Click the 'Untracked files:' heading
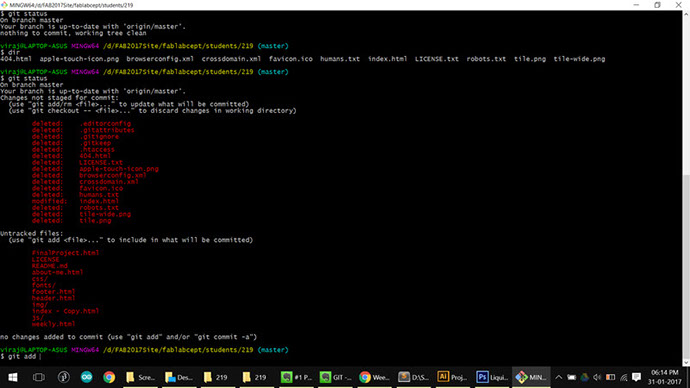The image size is (690, 388). 32,234
